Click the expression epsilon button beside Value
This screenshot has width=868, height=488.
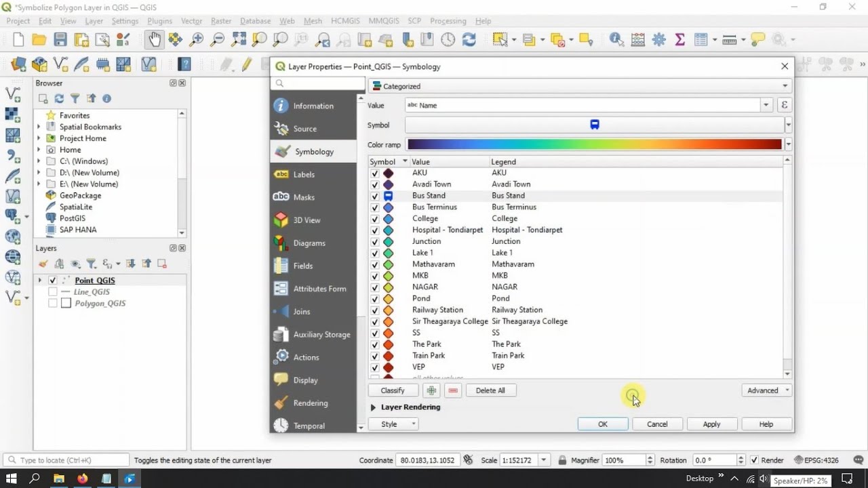785,105
